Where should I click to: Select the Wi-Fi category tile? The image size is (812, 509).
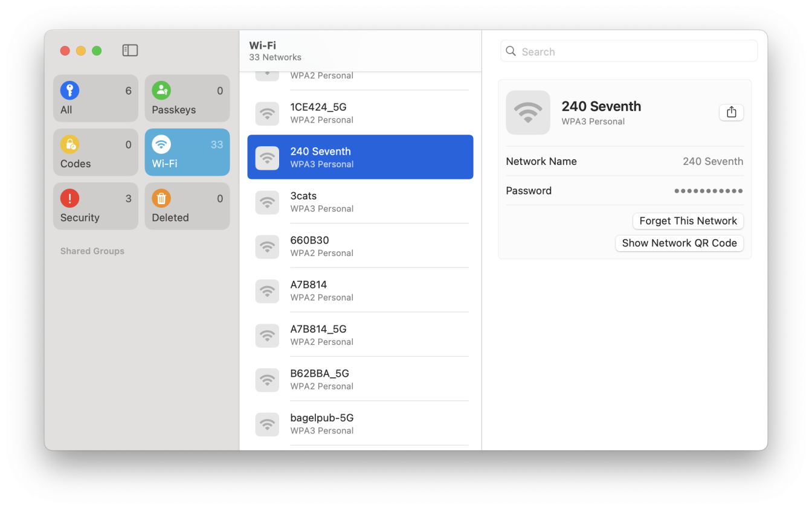[187, 152]
